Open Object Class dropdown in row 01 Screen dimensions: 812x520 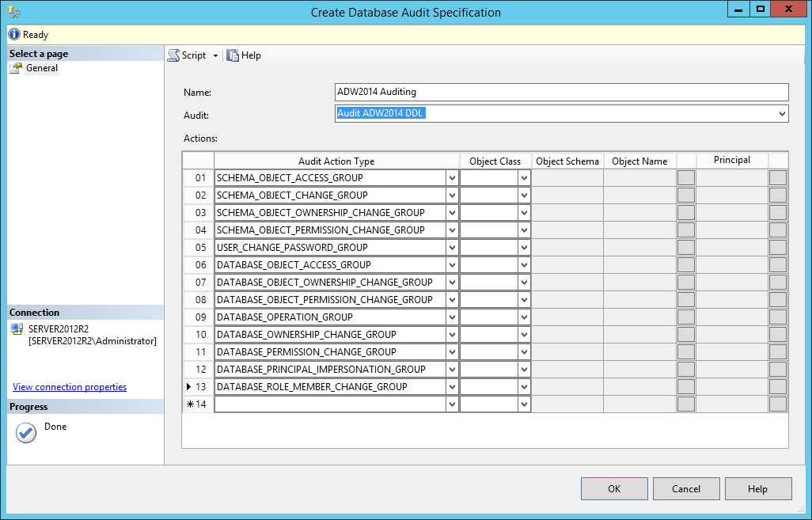pyautogui.click(x=524, y=178)
